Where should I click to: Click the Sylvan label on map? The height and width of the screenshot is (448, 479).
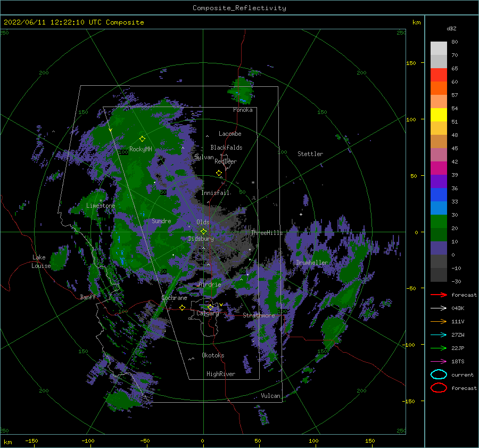click(x=204, y=157)
